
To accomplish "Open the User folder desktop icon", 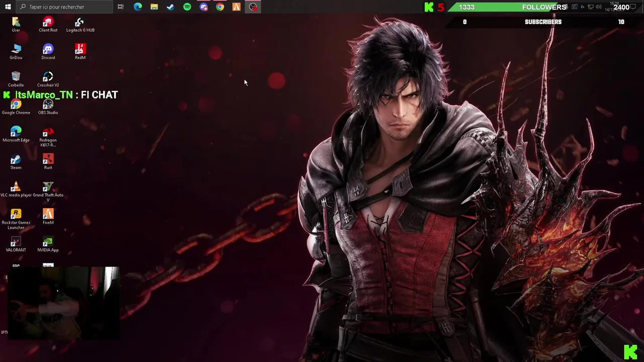I will (x=16, y=24).
